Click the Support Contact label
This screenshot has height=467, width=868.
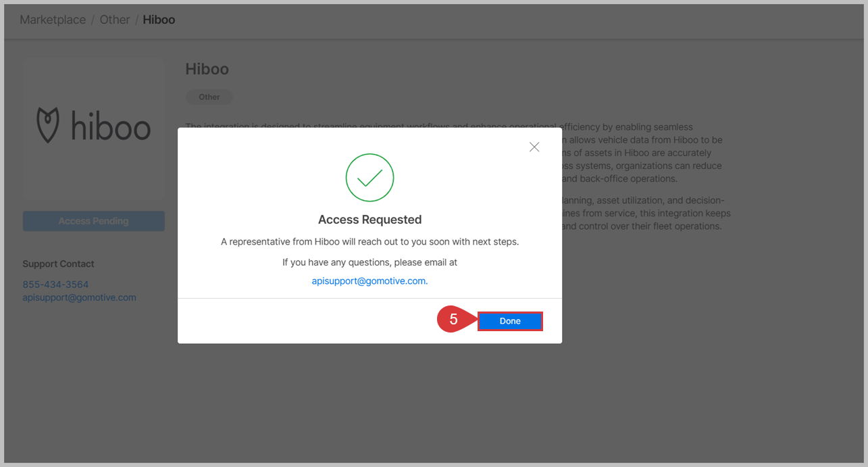pyautogui.click(x=58, y=264)
